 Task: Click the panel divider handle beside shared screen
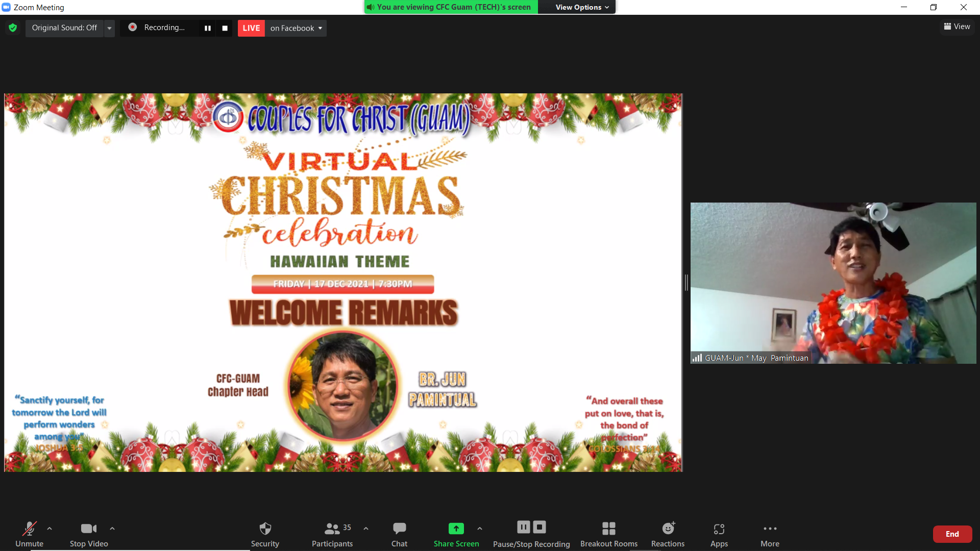tap(686, 282)
